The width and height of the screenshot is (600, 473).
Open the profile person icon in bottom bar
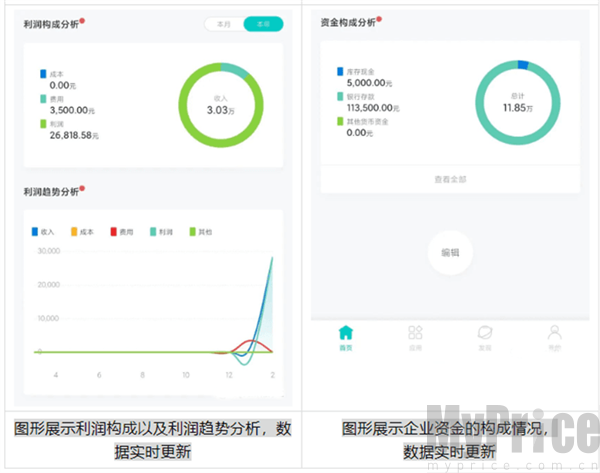[554, 332]
